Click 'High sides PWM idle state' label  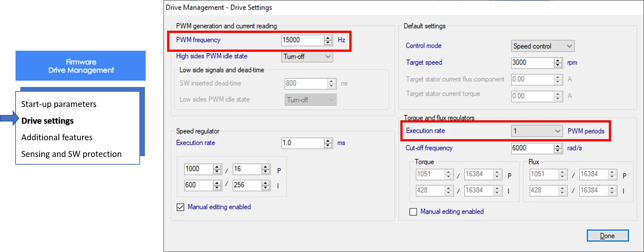click(x=212, y=56)
